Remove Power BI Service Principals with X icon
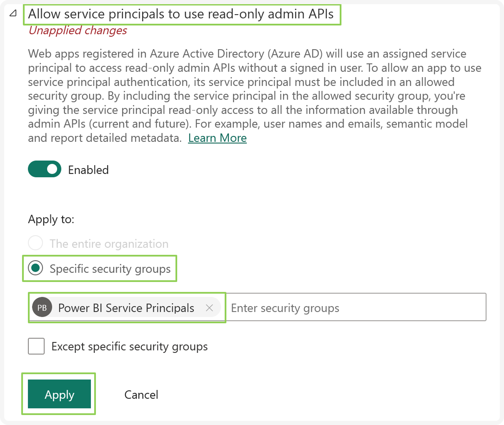 (x=209, y=308)
